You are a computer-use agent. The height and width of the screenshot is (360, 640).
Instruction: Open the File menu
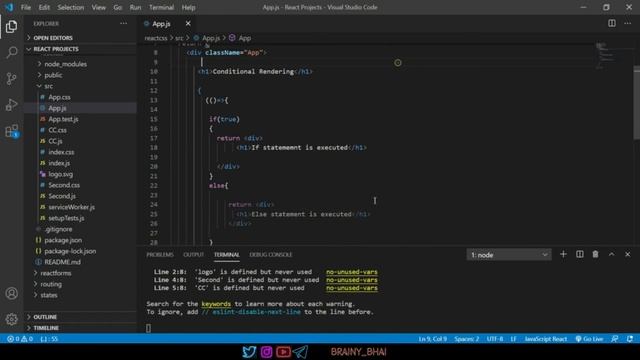[x=26, y=7]
